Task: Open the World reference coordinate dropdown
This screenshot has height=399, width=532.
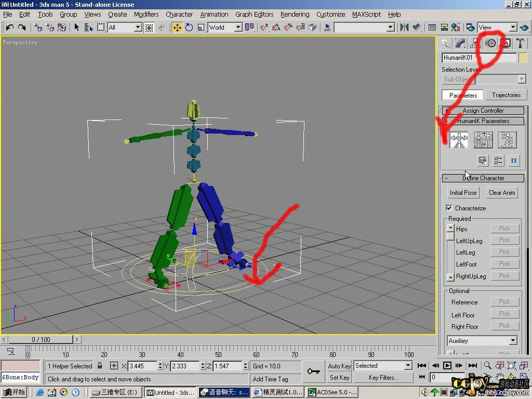Action: click(x=225, y=28)
